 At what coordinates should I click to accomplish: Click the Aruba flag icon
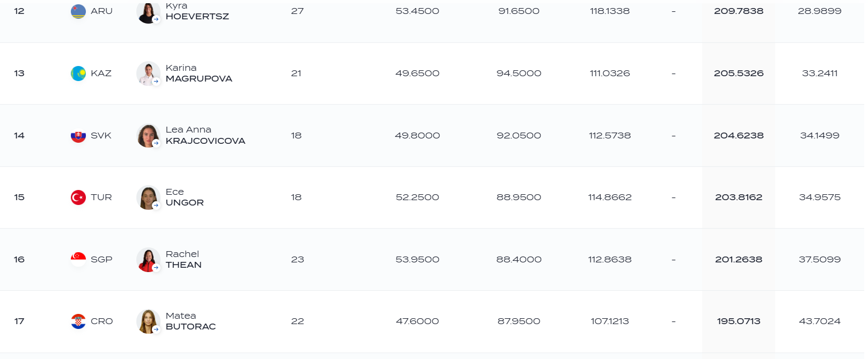point(78,11)
